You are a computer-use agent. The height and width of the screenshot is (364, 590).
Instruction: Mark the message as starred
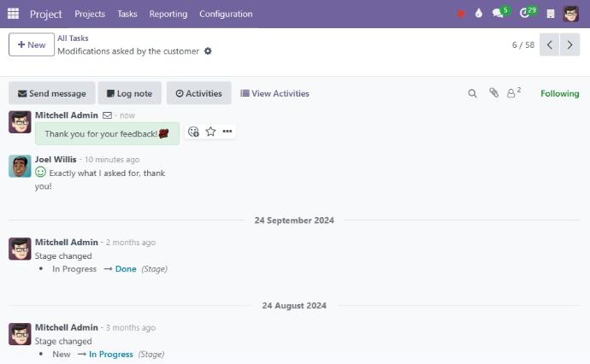pos(210,132)
